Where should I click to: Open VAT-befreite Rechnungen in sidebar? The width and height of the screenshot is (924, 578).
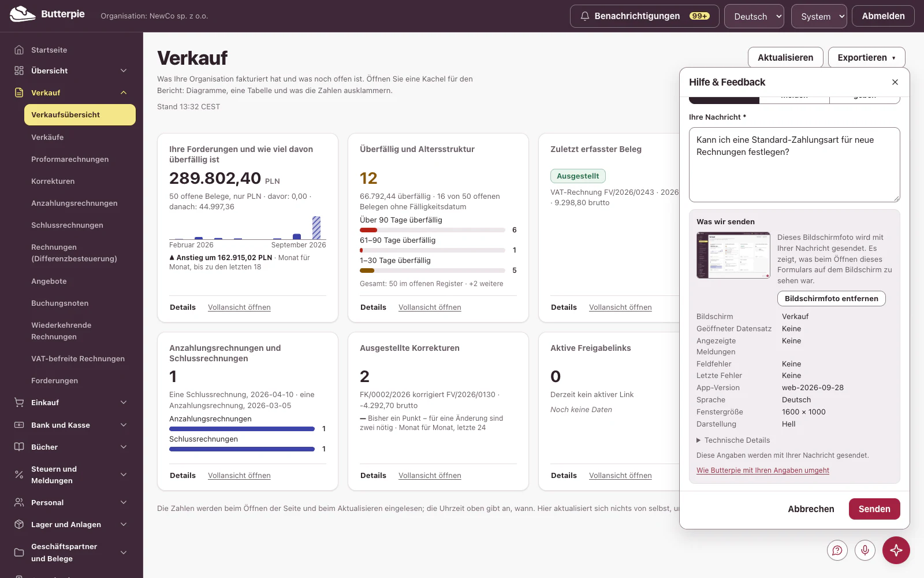point(80,358)
